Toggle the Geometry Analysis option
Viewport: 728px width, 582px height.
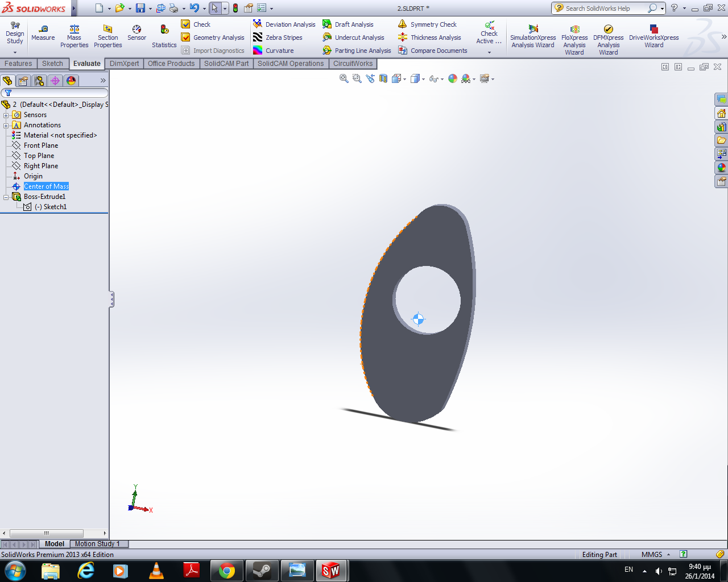pyautogui.click(x=213, y=38)
